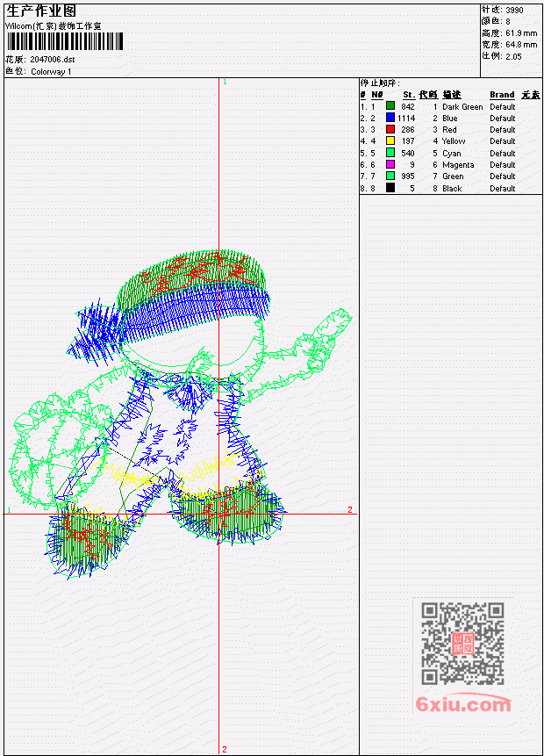Image resolution: width=544 pixels, height=756 pixels.
Task: Choose the Magenta color swatch
Action: click(390, 164)
